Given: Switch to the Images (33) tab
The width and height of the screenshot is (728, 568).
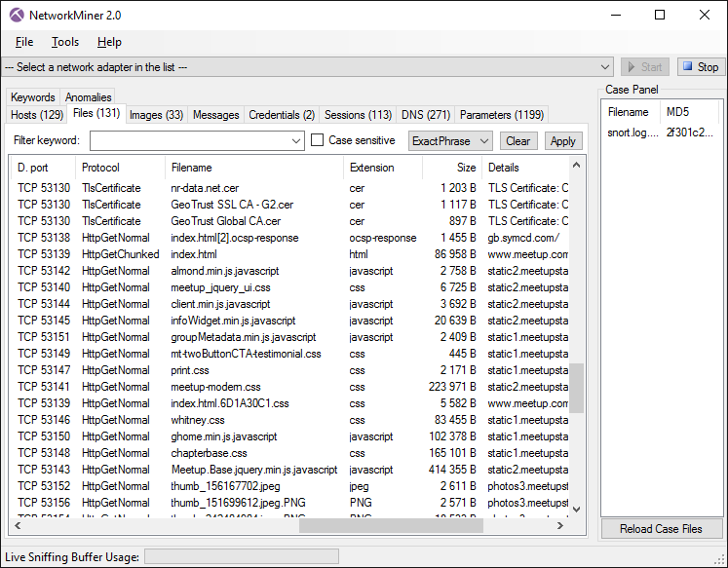Looking at the screenshot, I should pyautogui.click(x=156, y=115).
